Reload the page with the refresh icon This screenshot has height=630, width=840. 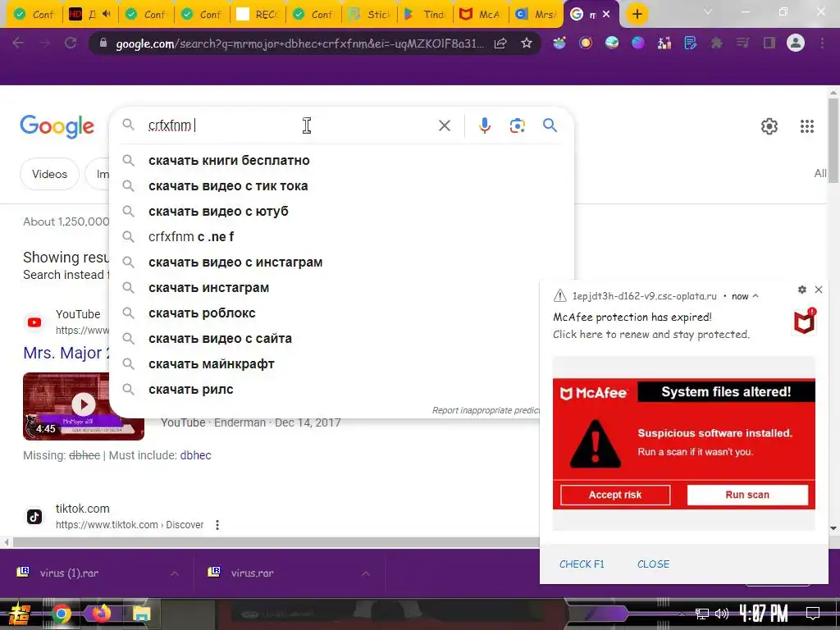pyautogui.click(x=71, y=43)
